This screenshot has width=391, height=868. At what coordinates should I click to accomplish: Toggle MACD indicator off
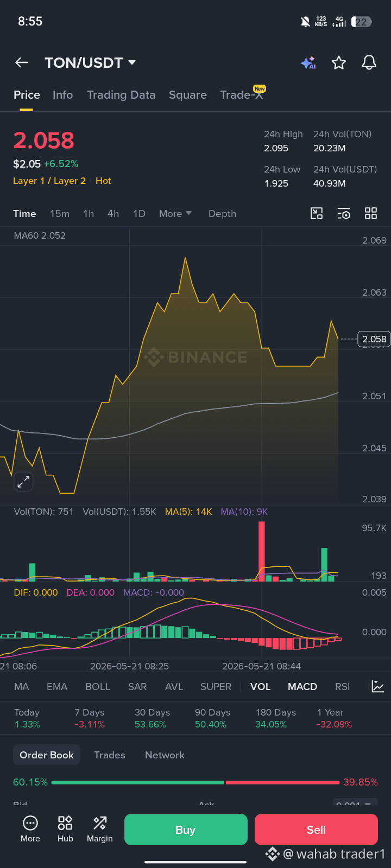[x=302, y=687]
